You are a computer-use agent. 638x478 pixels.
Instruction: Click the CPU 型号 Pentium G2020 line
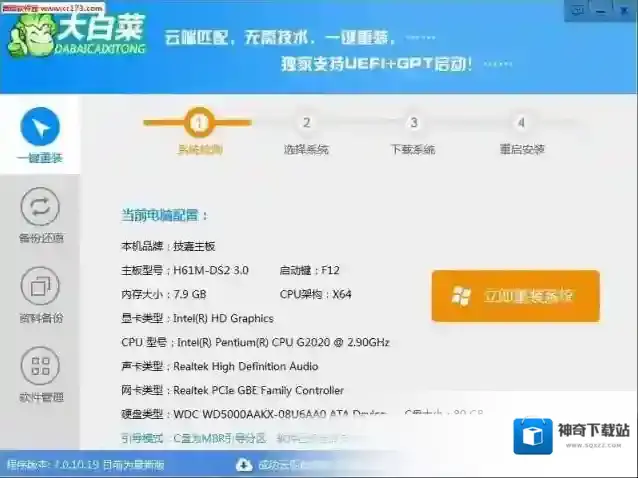click(255, 342)
